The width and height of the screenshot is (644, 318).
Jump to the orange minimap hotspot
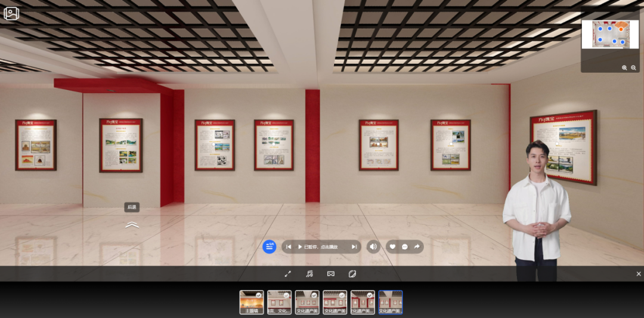(x=621, y=29)
